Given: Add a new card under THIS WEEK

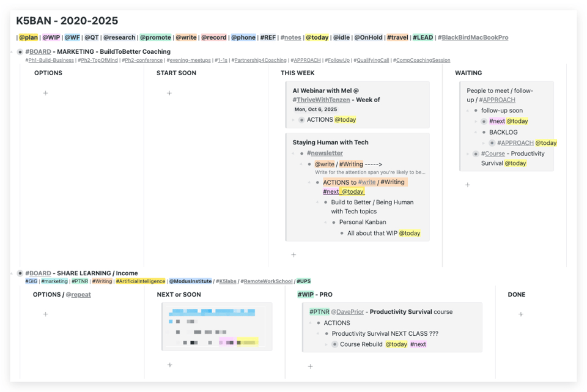Looking at the screenshot, I should [x=293, y=254].
